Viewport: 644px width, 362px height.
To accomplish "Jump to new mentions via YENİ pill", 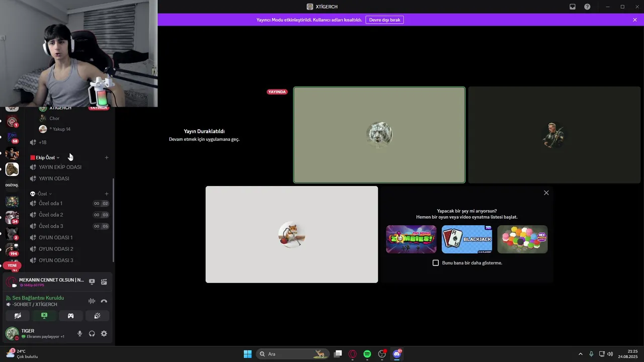I will [x=12, y=265].
